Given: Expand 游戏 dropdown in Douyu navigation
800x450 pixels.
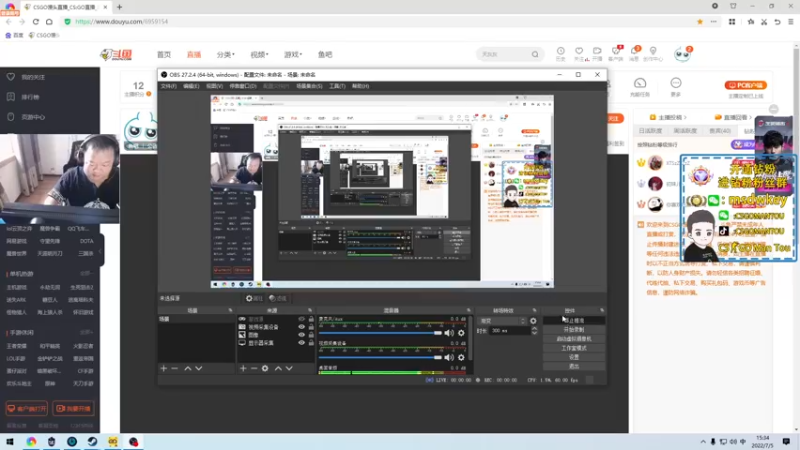Looking at the screenshot, I should click(x=293, y=55).
